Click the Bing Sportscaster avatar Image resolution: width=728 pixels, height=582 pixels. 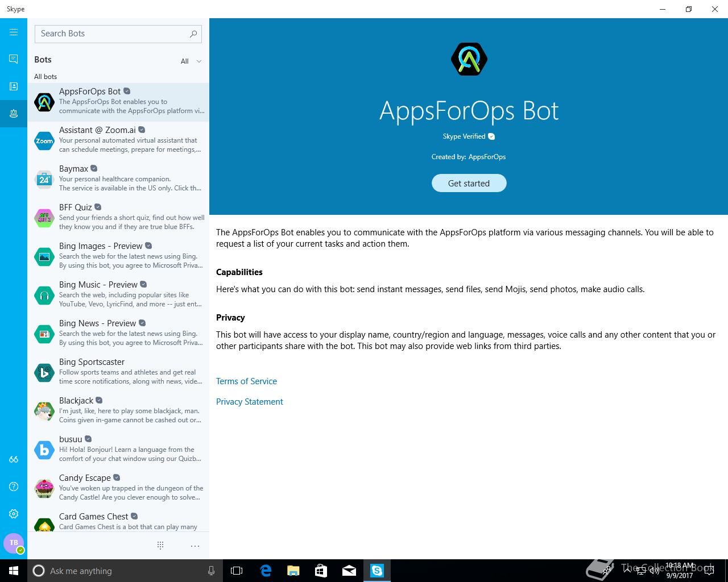[44, 373]
